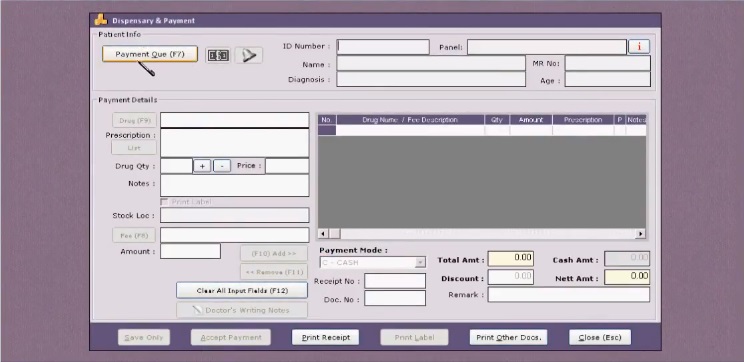Click the Qty column header
The width and height of the screenshot is (744, 362).
(497, 120)
